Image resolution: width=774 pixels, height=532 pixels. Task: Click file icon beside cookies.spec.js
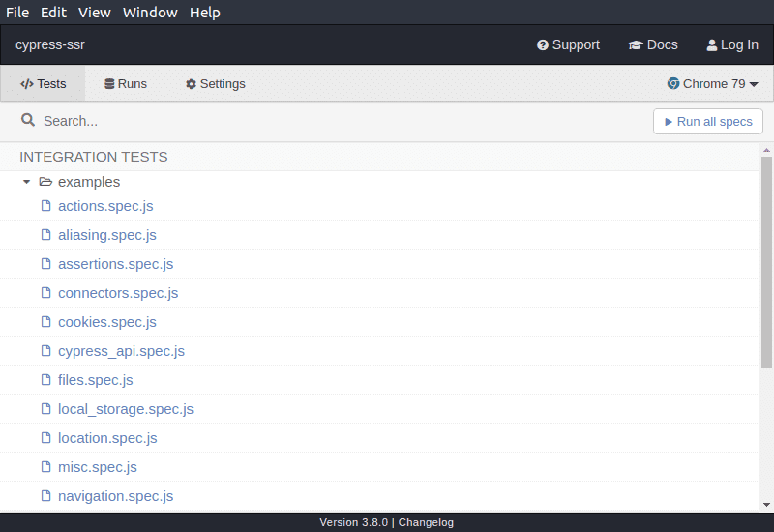pyautogui.click(x=45, y=322)
